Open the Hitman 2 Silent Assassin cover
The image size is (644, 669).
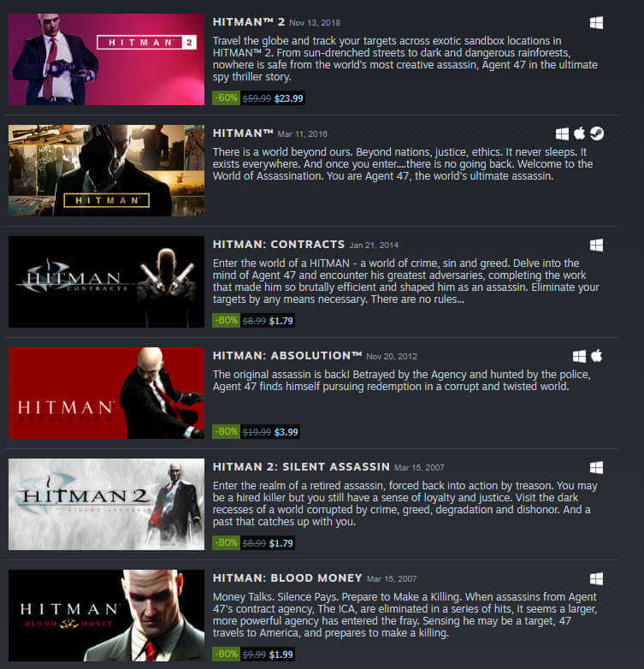(x=106, y=504)
